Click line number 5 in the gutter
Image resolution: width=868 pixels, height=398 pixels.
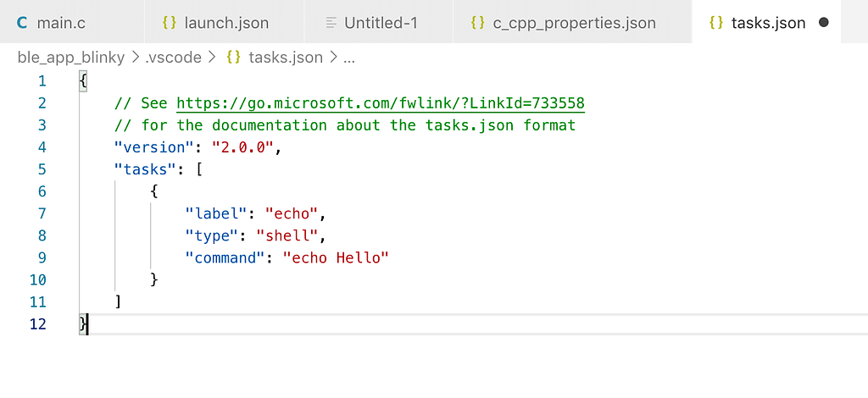tap(42, 169)
